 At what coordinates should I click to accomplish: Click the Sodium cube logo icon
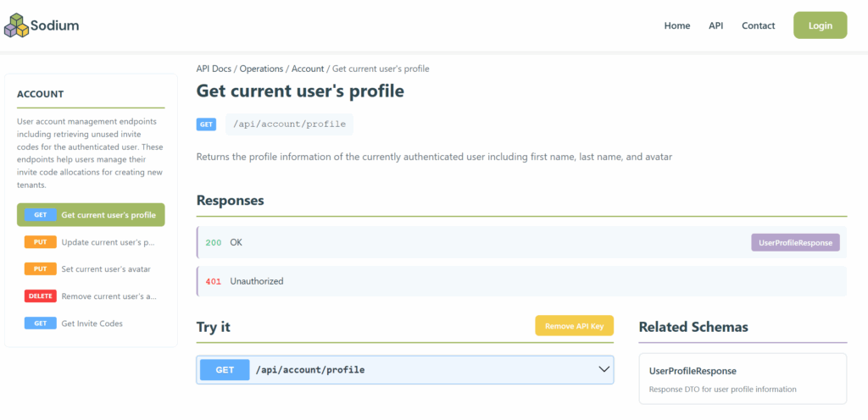pyautogui.click(x=17, y=25)
